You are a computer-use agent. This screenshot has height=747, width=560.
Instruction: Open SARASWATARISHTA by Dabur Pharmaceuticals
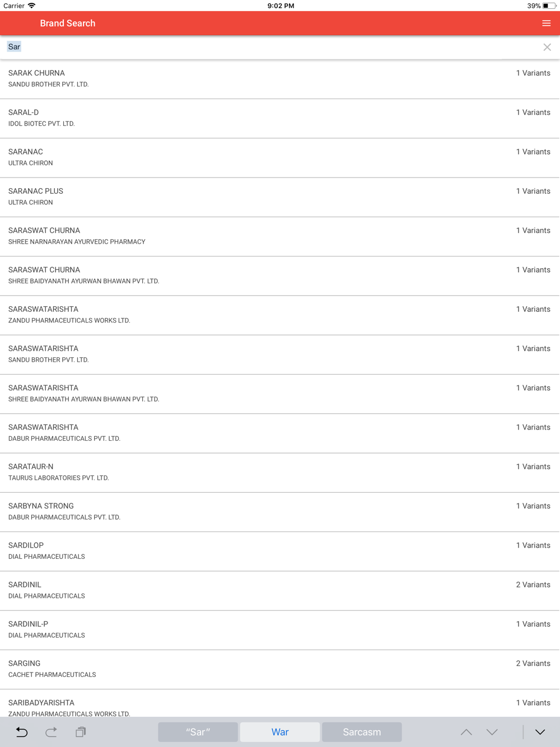280,433
